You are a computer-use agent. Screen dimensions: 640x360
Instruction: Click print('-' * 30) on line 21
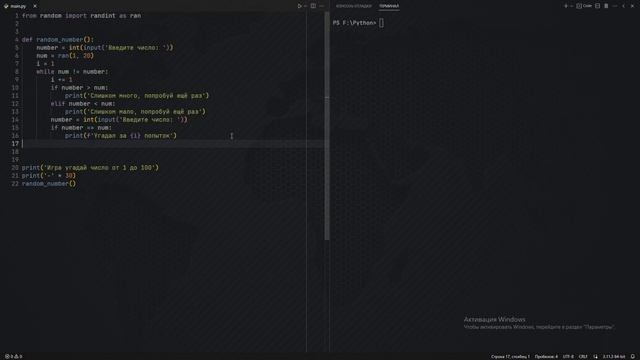click(49, 176)
